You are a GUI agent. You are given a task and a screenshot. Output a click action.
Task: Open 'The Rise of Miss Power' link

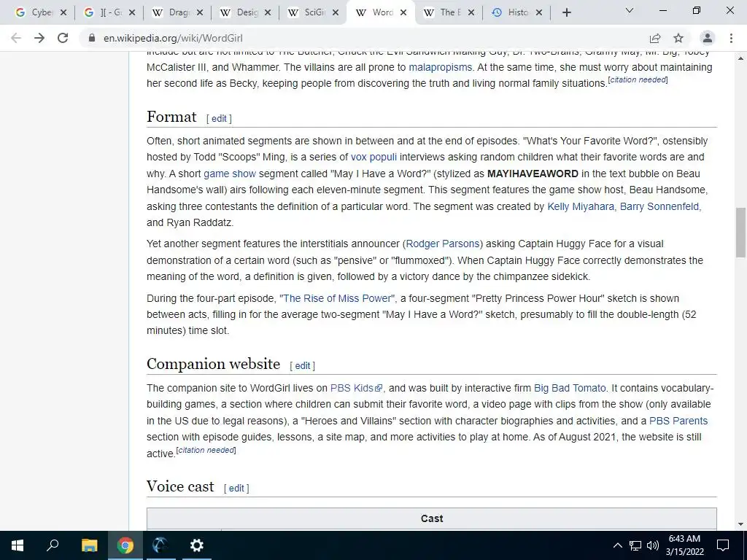click(x=337, y=298)
